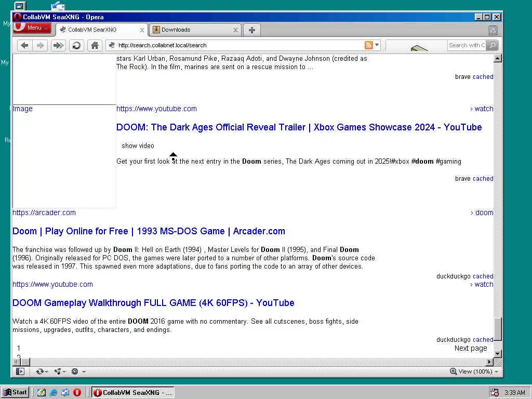This screenshot has height=399, width=532.
Task: Close the CollabVM SearXNG tab
Action: coord(142,30)
